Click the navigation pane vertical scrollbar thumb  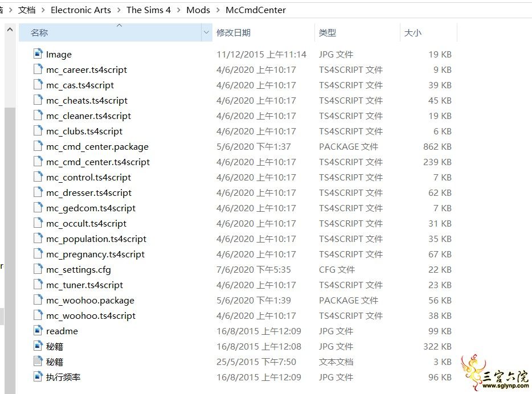[10, 251]
